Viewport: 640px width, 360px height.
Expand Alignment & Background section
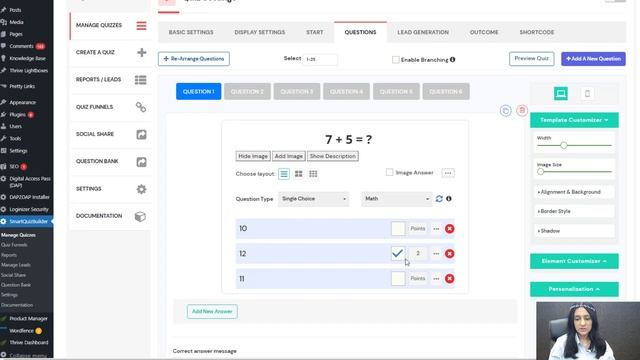[574, 192]
